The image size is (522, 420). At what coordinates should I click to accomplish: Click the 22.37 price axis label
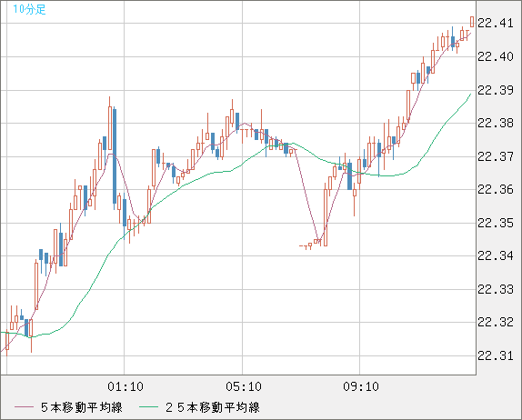(x=496, y=156)
